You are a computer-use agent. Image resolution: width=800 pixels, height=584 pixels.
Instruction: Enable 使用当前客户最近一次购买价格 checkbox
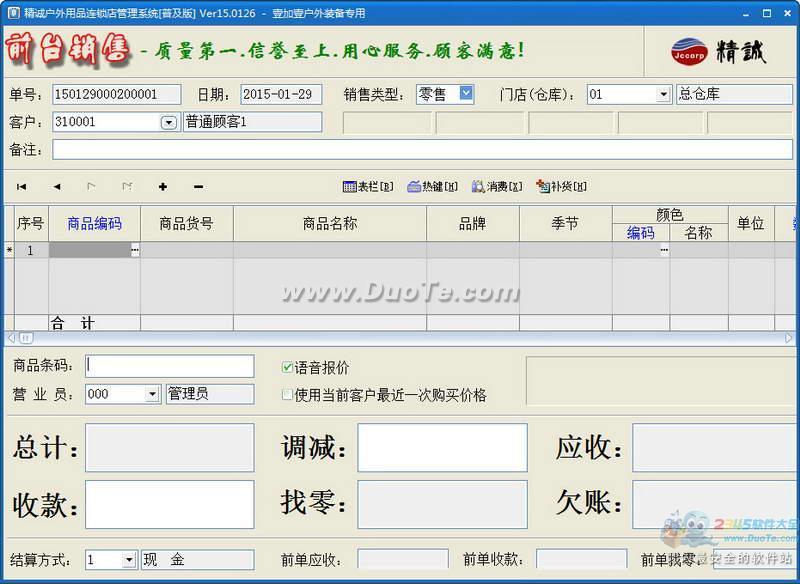coord(288,395)
